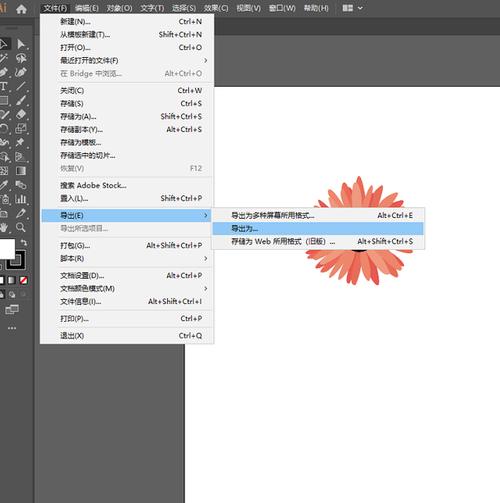Viewport: 500px width, 503px height.
Task: Select the white fill color swatch
Action: point(7,249)
